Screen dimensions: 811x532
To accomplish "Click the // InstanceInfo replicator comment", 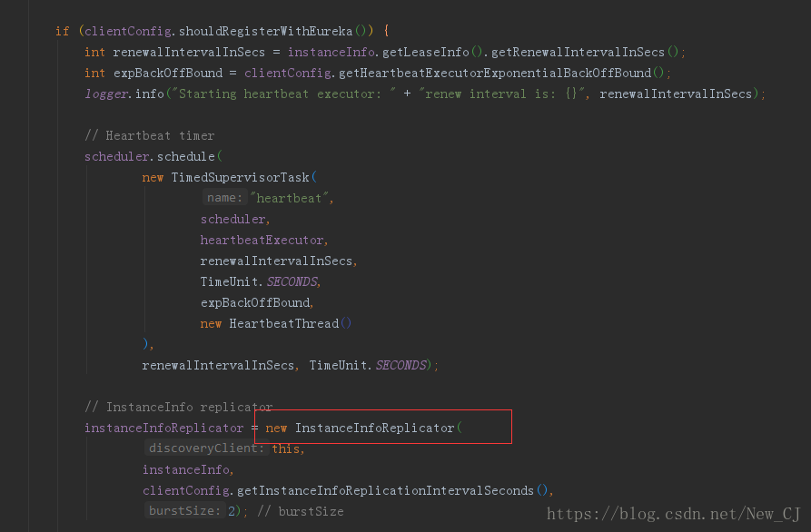I will pos(179,407).
